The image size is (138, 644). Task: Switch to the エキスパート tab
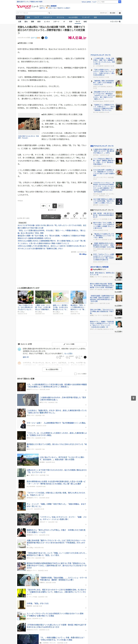click(x=48, y=17)
